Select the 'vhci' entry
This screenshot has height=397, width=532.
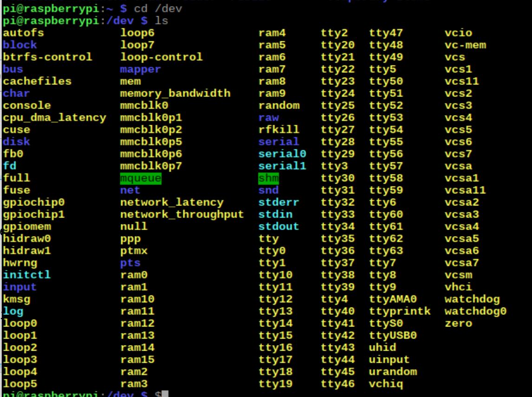[x=459, y=287]
